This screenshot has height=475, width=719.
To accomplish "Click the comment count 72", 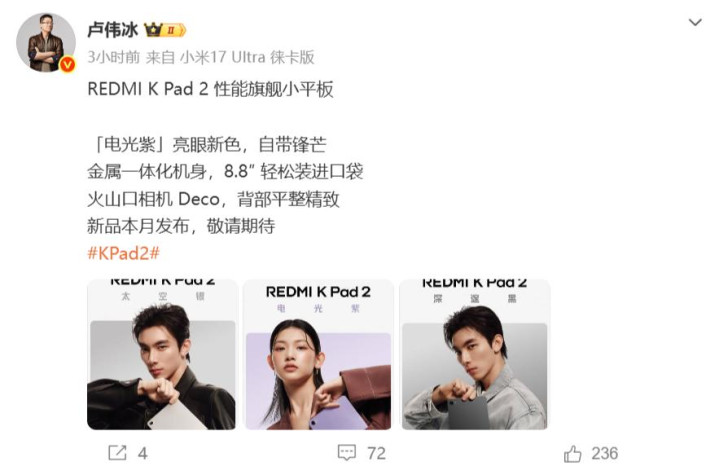I will 376,453.
